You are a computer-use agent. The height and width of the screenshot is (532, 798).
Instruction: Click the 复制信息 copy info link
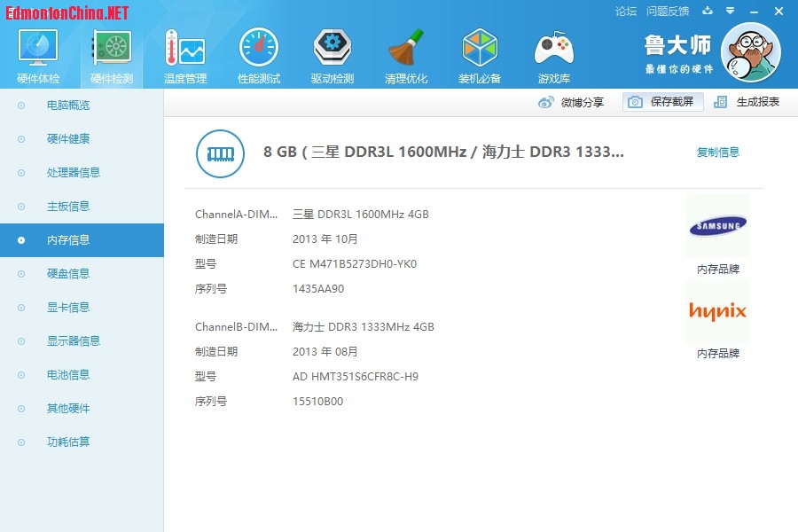click(717, 153)
